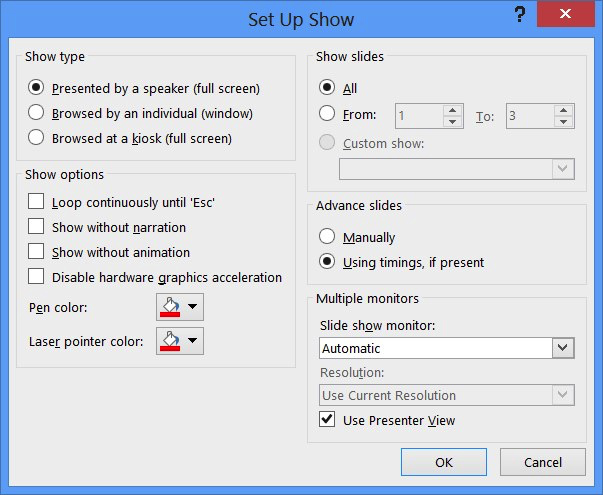Set advance slides to Manually
603x495 pixels.
click(327, 237)
